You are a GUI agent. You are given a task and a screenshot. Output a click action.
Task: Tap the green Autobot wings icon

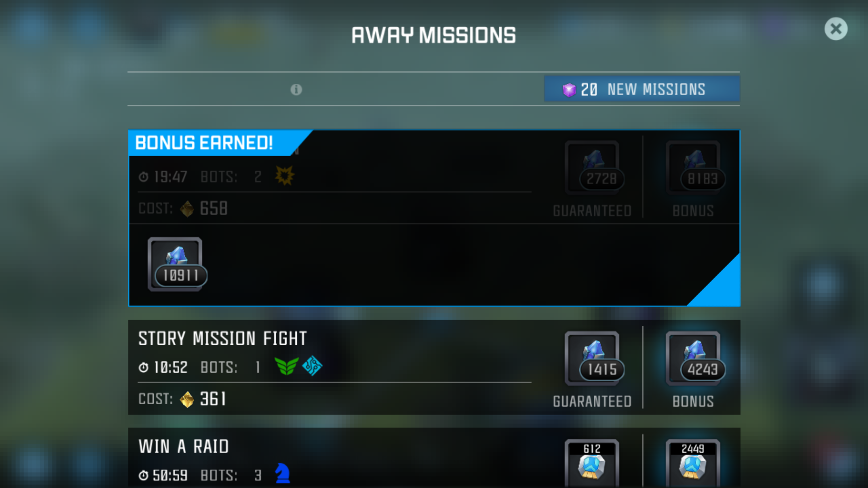coord(287,366)
